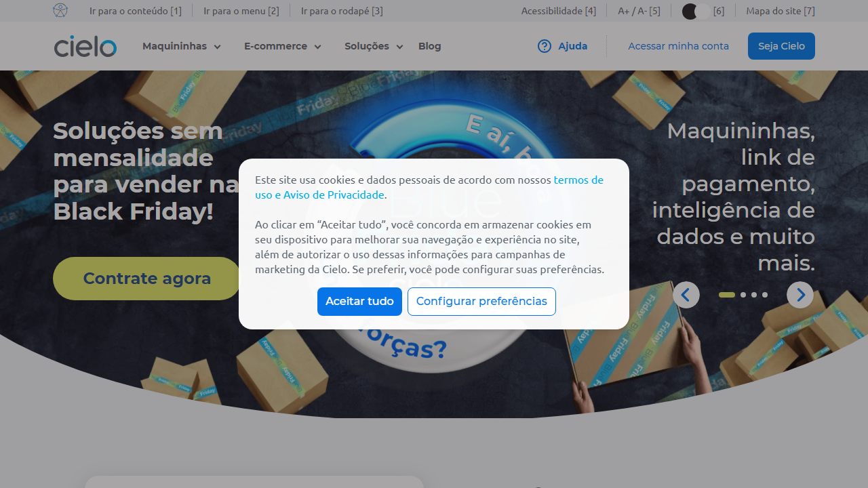This screenshot has height=488, width=868.
Task: Select the first carousel indicator
Action: (x=726, y=295)
